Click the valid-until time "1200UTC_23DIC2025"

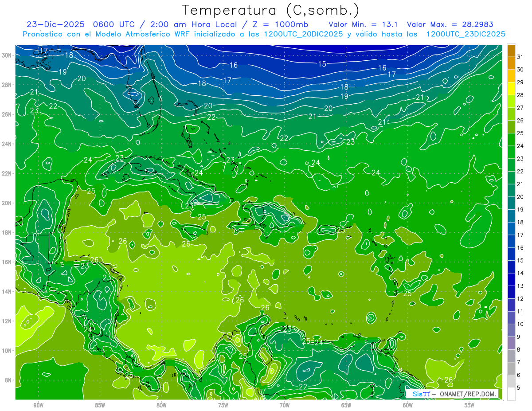click(x=465, y=34)
